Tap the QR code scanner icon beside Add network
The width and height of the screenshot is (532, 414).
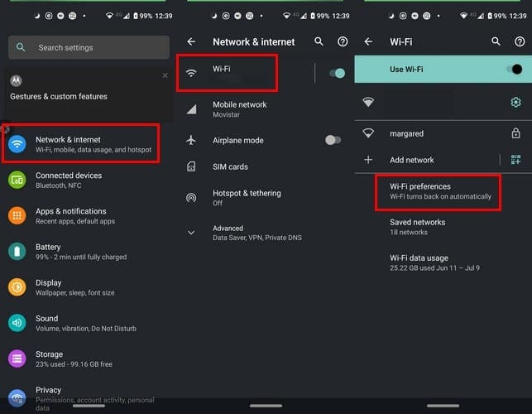coord(515,159)
